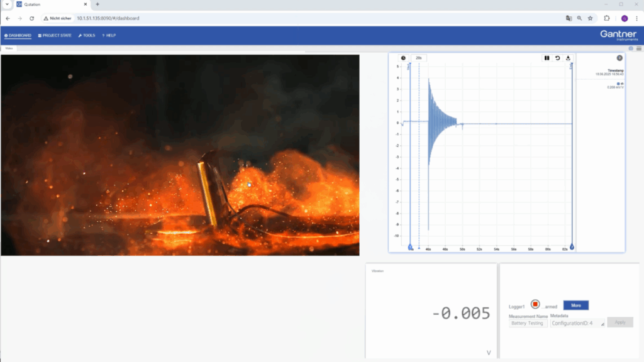Viewport: 644px width, 362px height.
Task: Select the Video dashboard tab
Action: pyautogui.click(x=9, y=48)
